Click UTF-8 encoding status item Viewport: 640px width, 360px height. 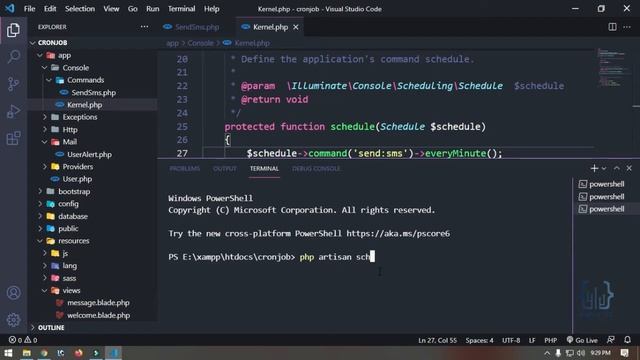(x=511, y=340)
